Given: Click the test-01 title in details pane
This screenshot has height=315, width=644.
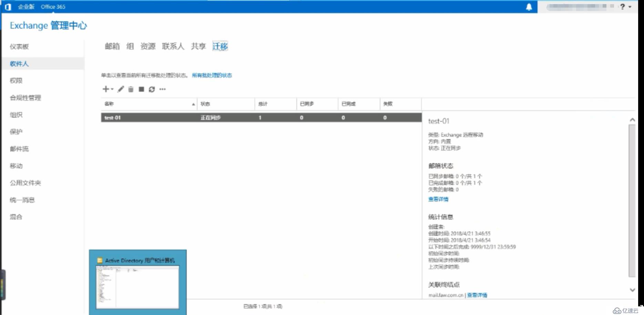Looking at the screenshot, I should coord(439,121).
